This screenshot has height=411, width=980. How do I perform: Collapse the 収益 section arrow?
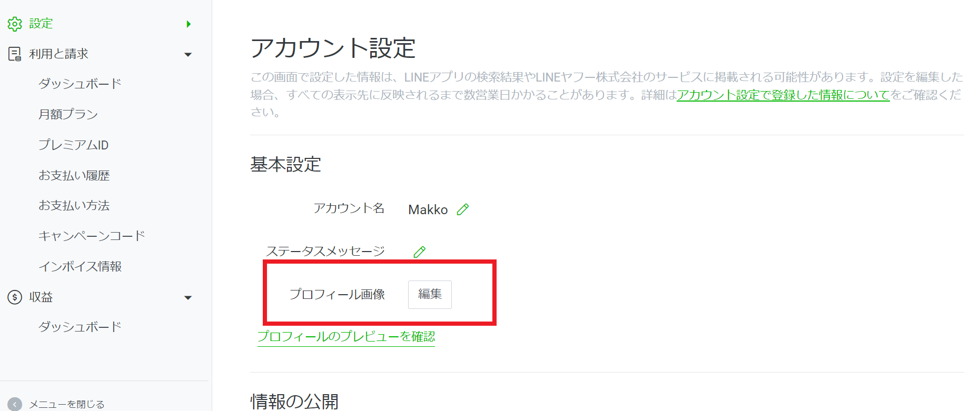pos(188,298)
